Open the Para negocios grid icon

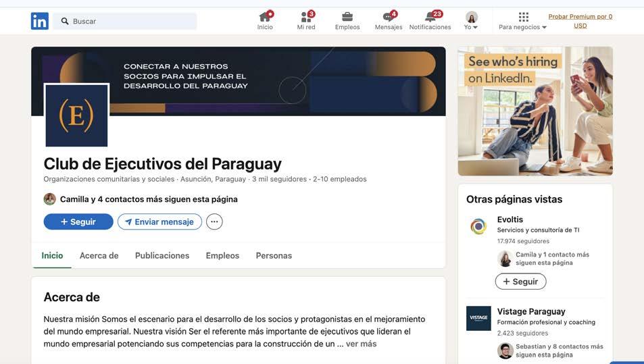point(523,17)
